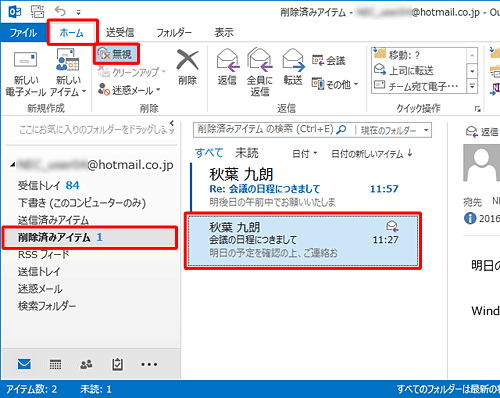Collapse the folder pane with the chevron

(x=172, y=123)
